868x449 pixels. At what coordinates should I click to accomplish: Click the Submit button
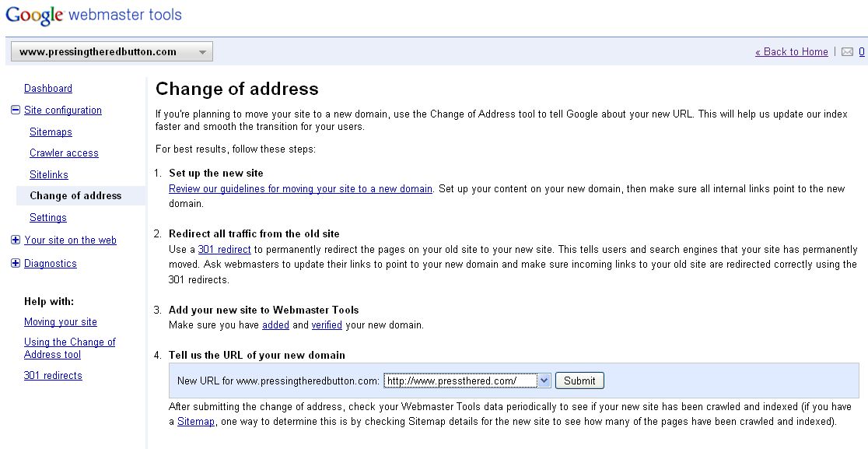pyautogui.click(x=579, y=381)
